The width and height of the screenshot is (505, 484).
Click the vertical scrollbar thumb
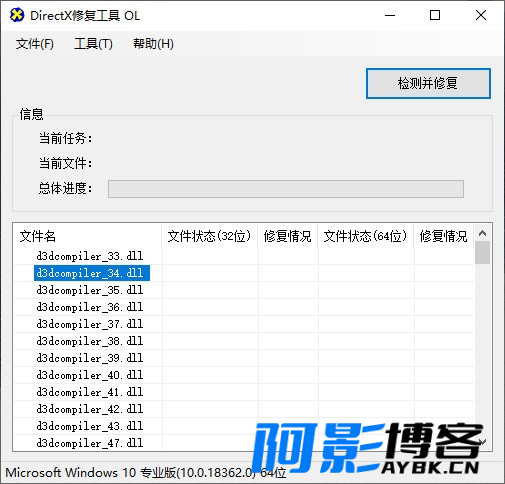482,253
